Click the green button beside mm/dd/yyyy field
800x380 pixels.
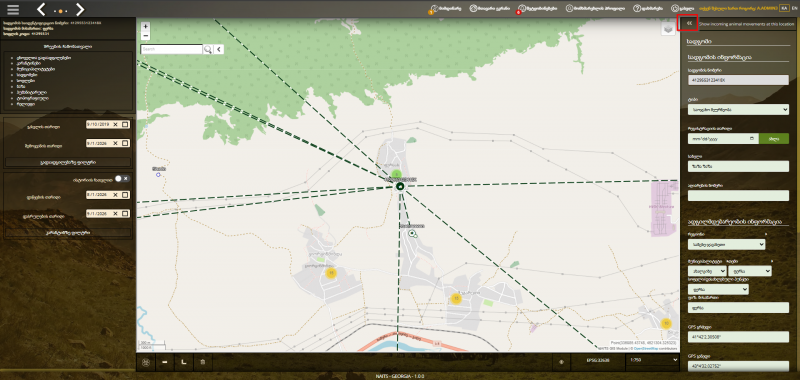pyautogui.click(x=774, y=138)
